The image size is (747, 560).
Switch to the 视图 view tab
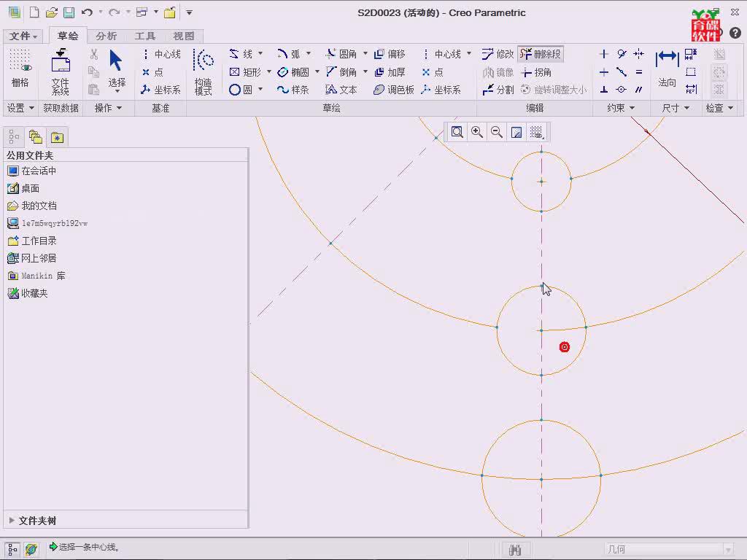pyautogui.click(x=184, y=36)
